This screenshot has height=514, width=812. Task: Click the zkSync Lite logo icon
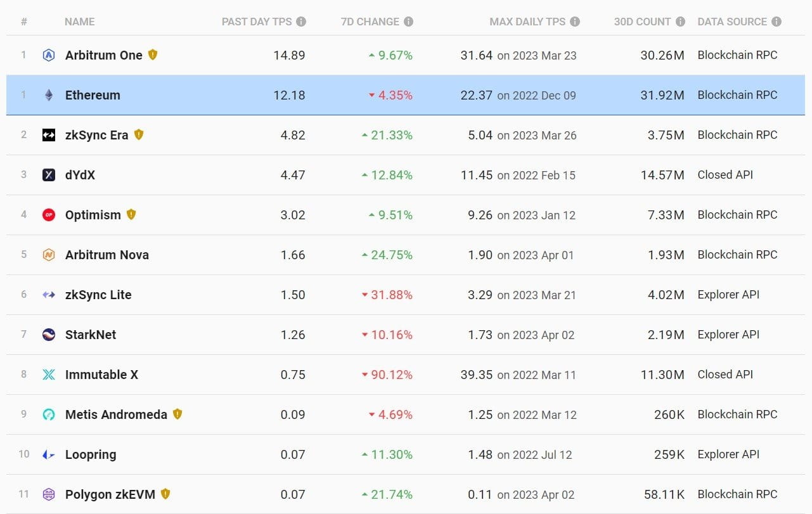[x=49, y=295]
